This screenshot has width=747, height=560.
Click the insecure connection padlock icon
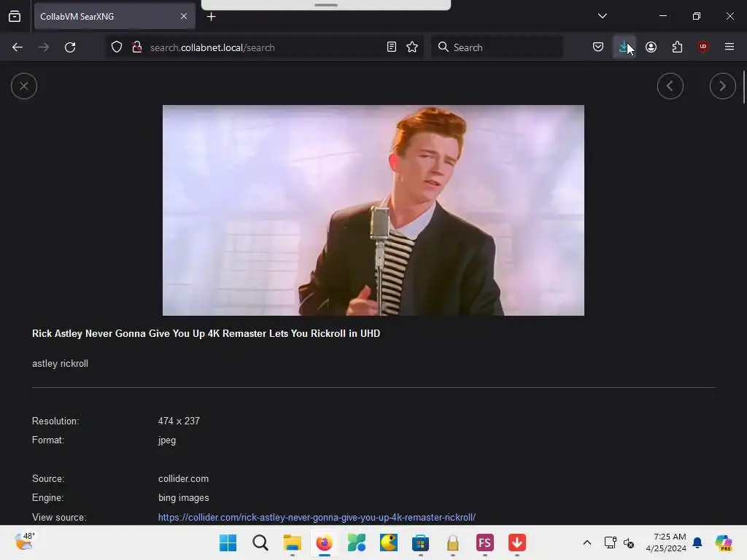pyautogui.click(x=137, y=47)
